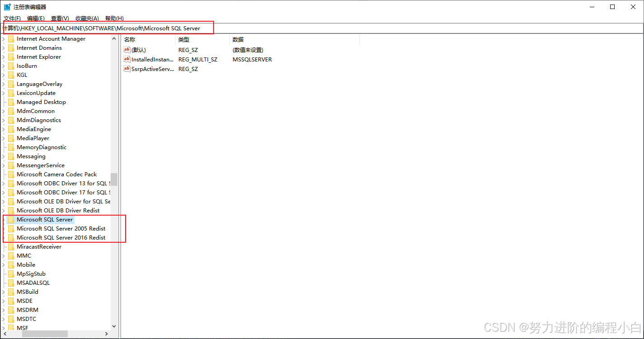Click the REG_MULTI_SZ type cell
Image resolution: width=644 pixels, height=339 pixels.
tap(198, 59)
